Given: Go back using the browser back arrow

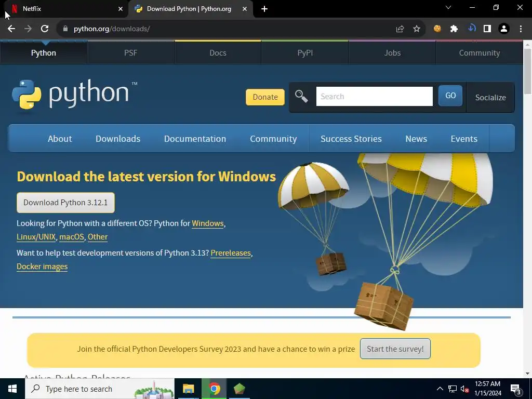Looking at the screenshot, I should [11, 29].
